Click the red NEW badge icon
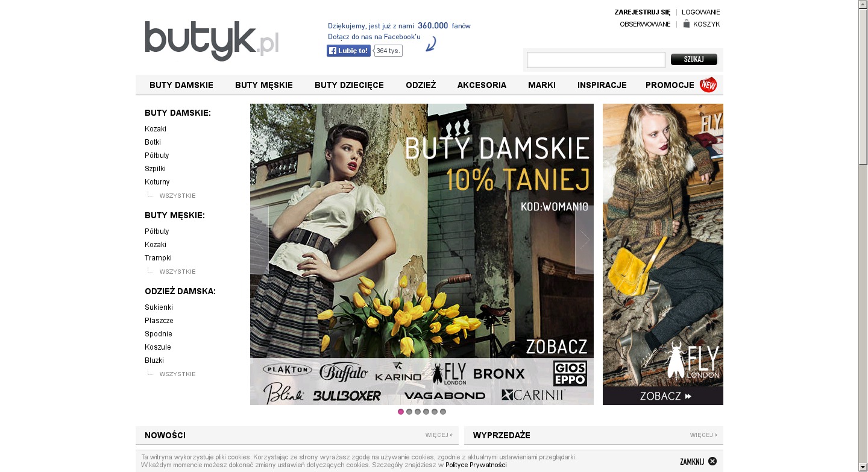This screenshot has width=868, height=472. pos(708,85)
